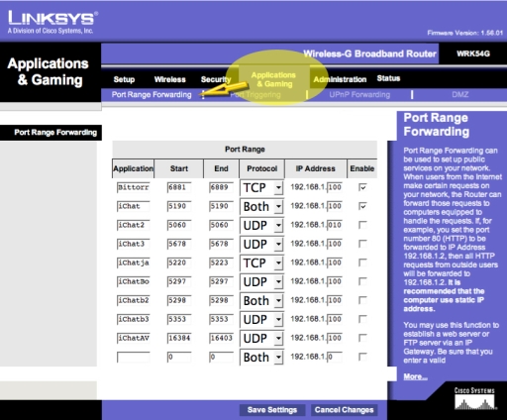Edit IP last octet in iChat2 row

pyautogui.click(x=335, y=225)
